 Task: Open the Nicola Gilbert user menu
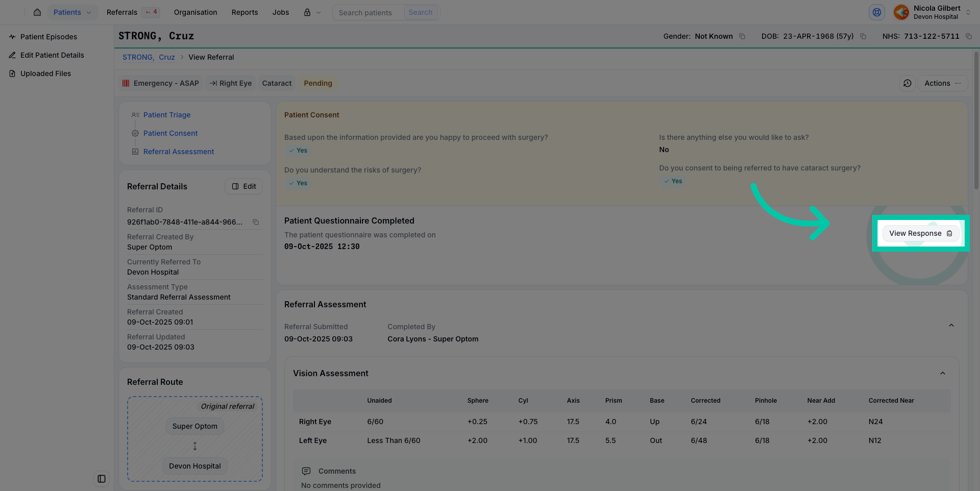coord(933,12)
